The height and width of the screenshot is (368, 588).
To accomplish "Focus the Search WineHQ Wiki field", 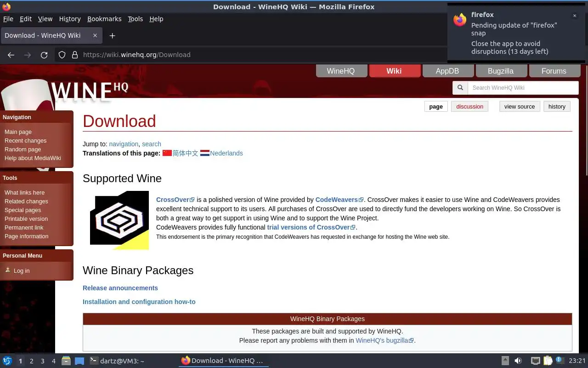I will point(523,88).
